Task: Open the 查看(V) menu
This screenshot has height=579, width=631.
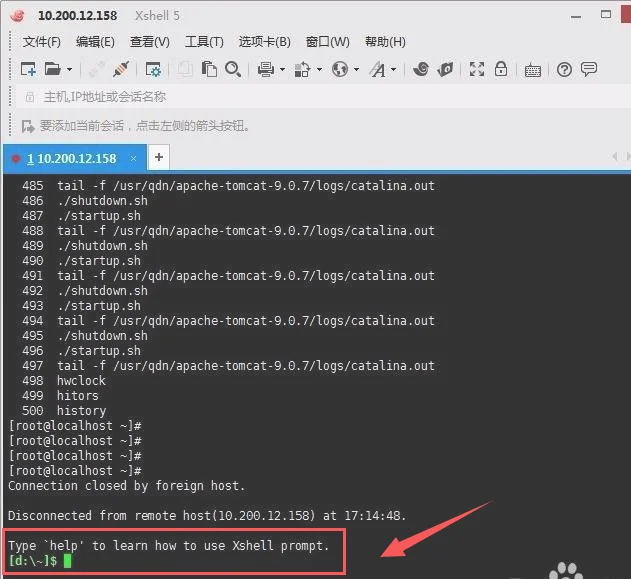Action: (150, 41)
